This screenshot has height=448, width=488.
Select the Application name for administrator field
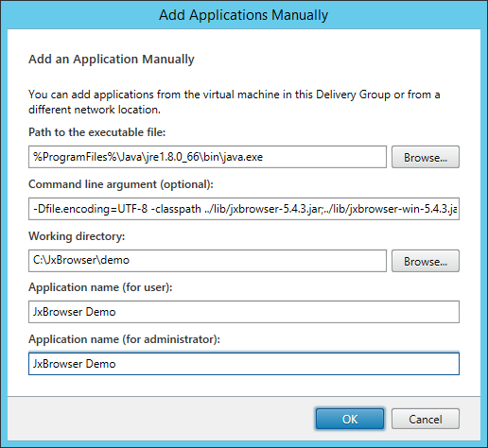(x=244, y=364)
